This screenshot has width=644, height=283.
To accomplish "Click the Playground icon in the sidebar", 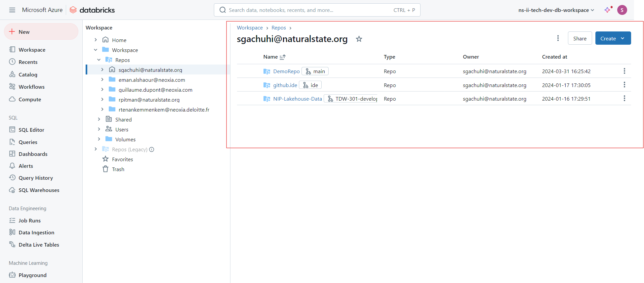I will [12, 275].
